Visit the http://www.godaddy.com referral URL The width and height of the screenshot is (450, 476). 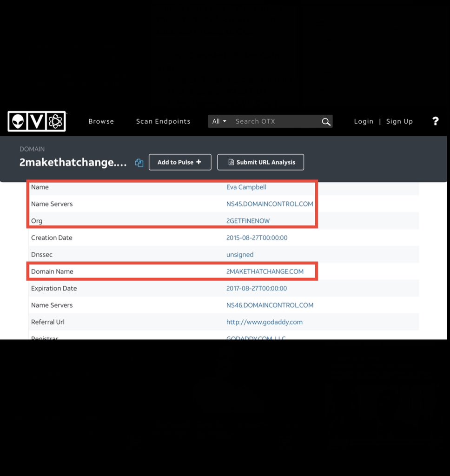pos(264,322)
